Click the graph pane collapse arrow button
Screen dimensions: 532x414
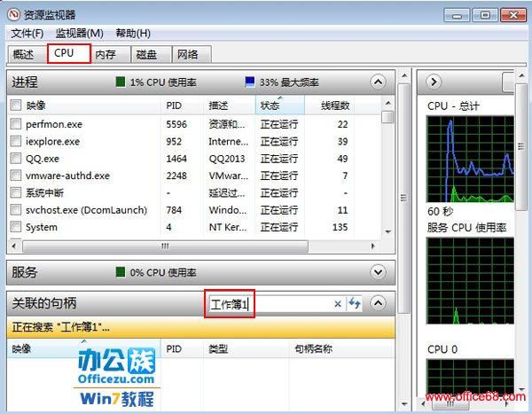tap(434, 82)
